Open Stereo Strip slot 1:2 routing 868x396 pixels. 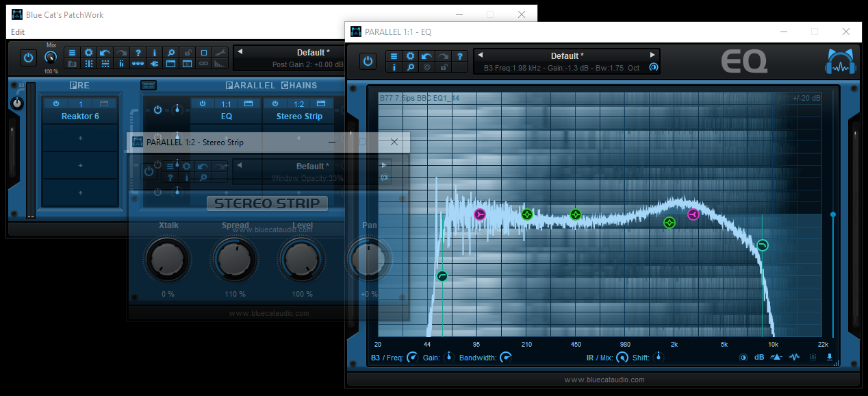coord(299,103)
